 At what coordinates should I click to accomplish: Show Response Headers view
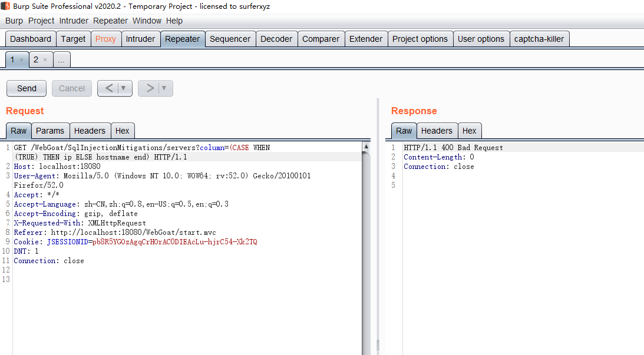click(x=437, y=131)
